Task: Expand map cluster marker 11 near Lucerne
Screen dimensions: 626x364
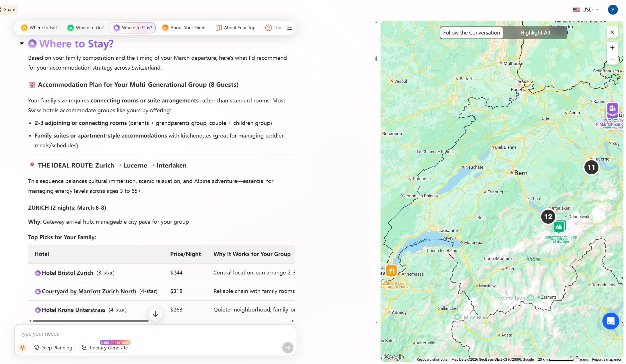Action: coord(591,167)
